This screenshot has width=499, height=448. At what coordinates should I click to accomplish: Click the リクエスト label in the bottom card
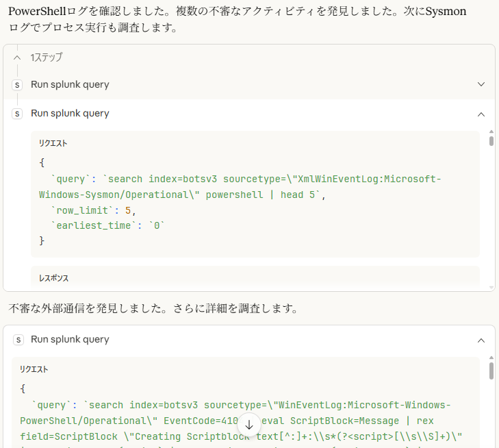[x=34, y=369]
